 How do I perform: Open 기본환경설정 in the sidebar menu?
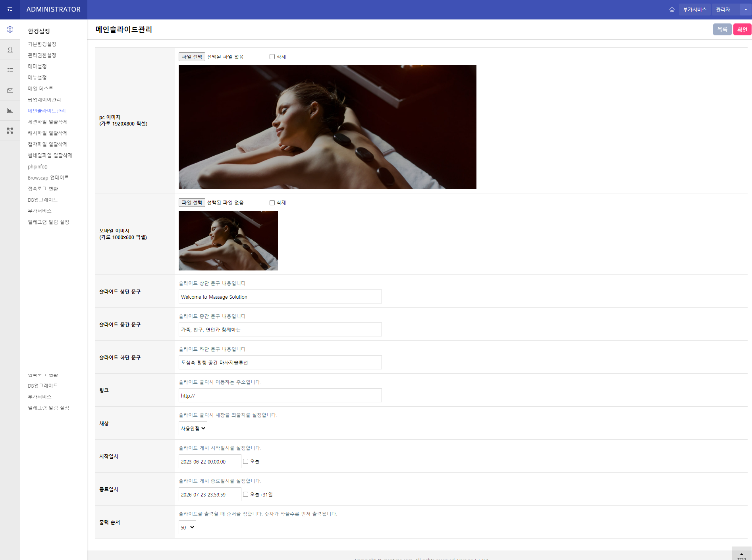[42, 44]
